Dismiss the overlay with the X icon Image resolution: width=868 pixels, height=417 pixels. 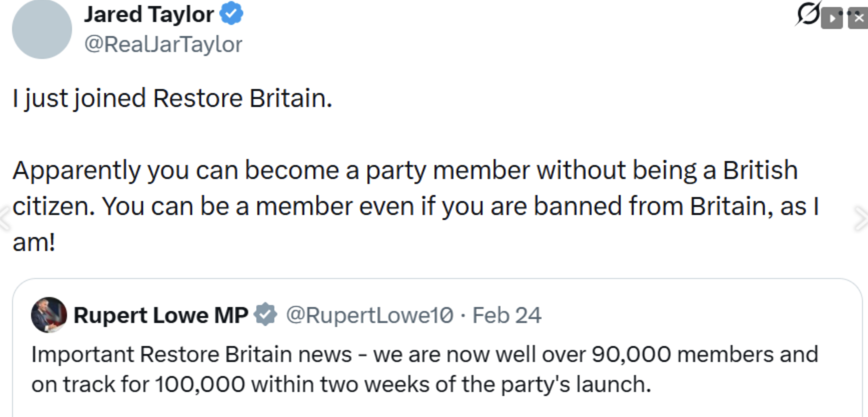click(858, 19)
